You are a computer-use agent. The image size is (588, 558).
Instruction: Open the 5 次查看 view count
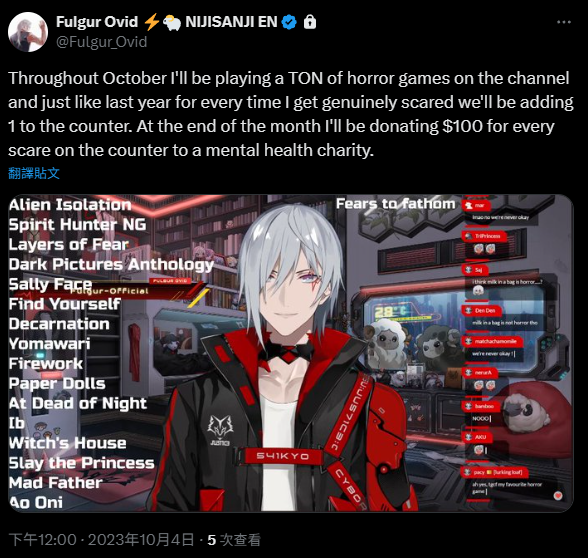pyautogui.click(x=234, y=540)
